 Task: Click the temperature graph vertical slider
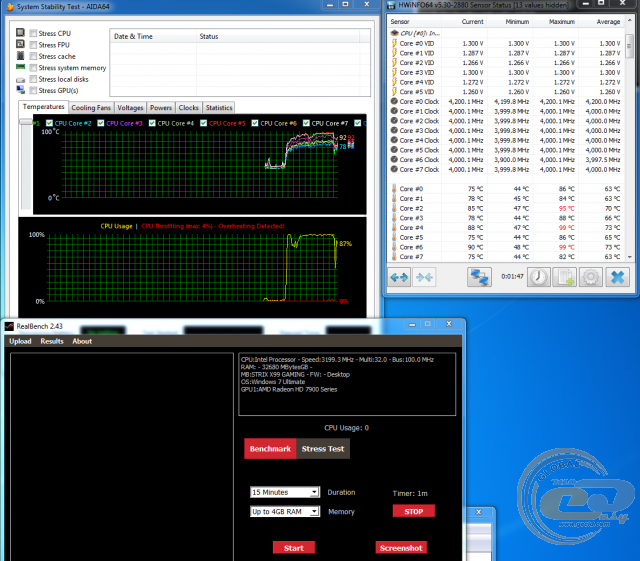26,122
